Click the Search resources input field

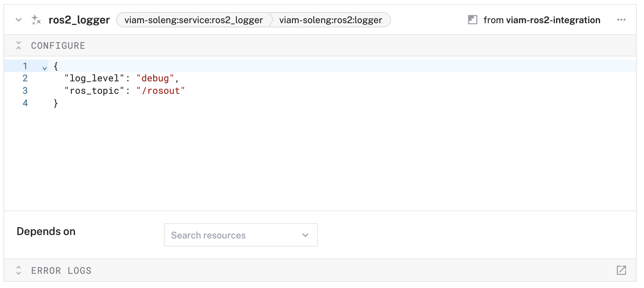click(x=241, y=235)
